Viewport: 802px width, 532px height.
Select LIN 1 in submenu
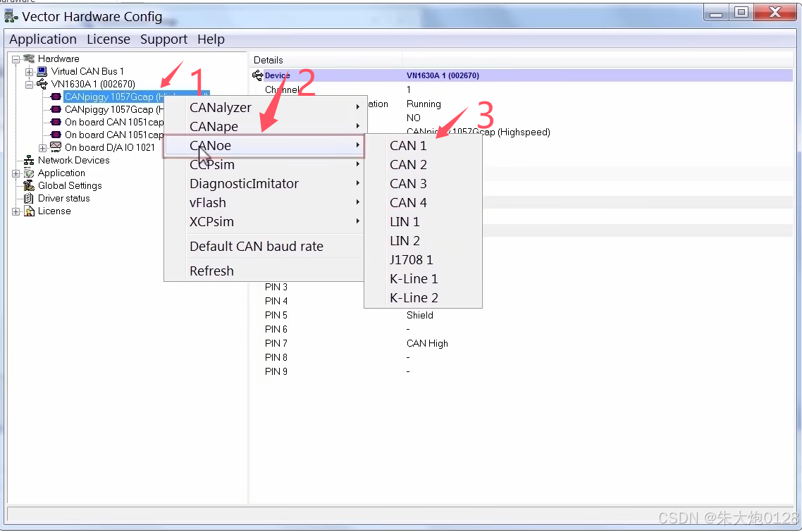[423, 221]
